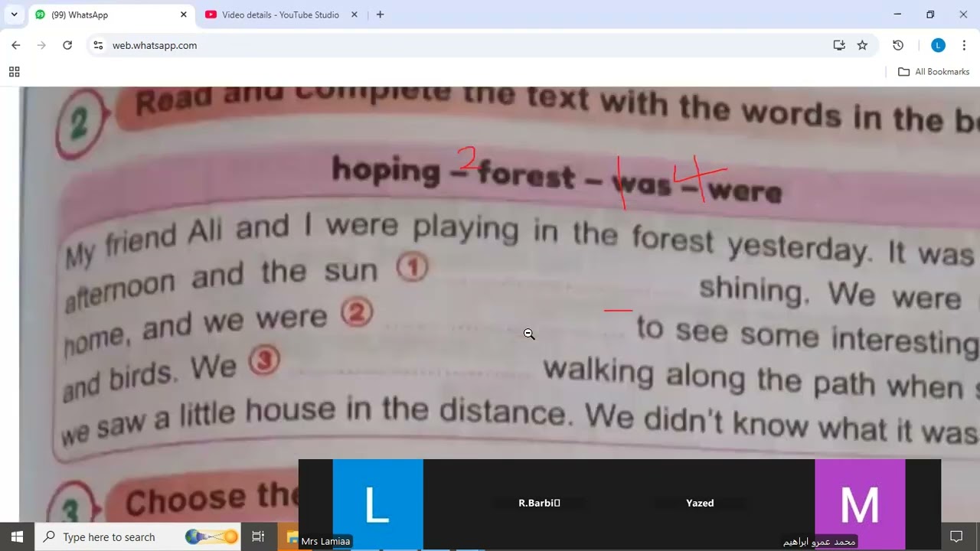
Task: Click the install app icon in address bar
Action: point(839,45)
